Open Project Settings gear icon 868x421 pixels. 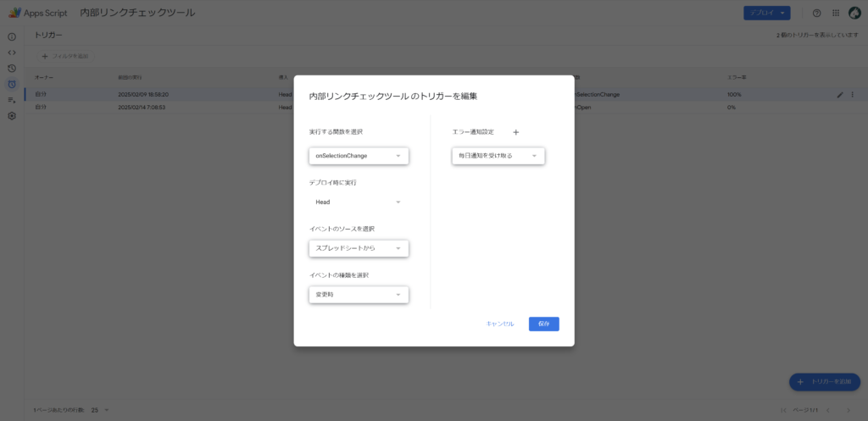[12, 116]
